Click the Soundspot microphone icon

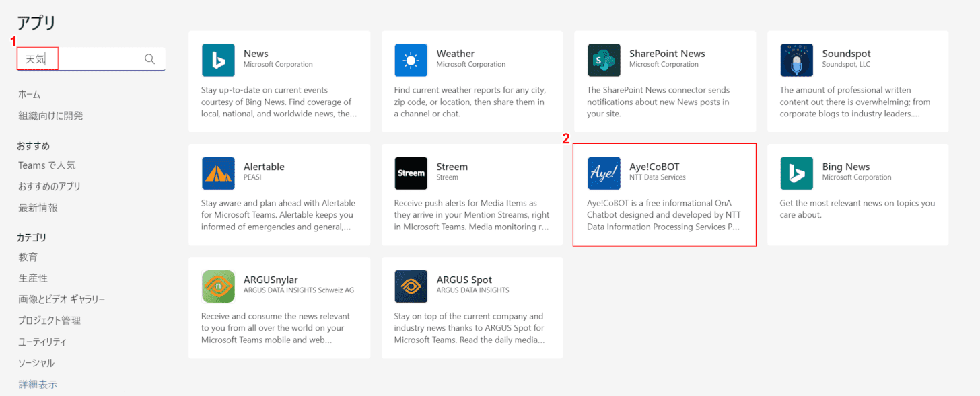pos(797,61)
